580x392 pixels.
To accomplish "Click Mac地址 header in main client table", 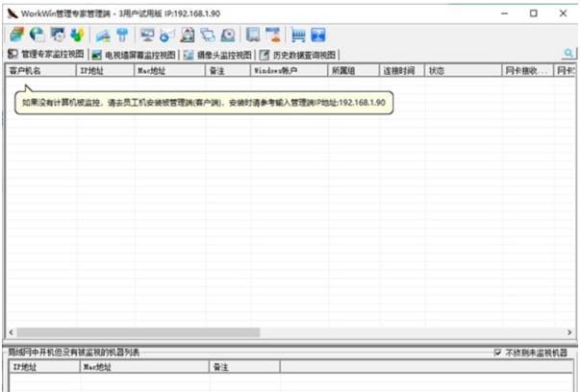I will (170, 70).
